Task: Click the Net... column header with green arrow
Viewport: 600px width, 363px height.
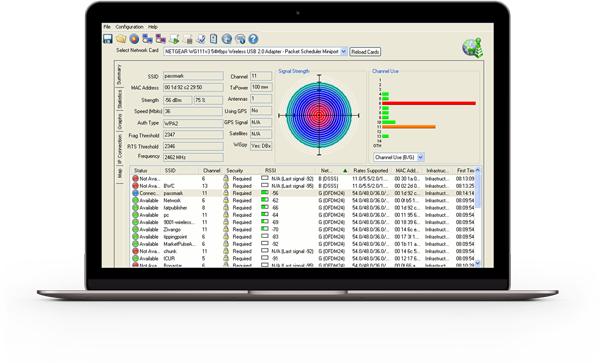Action: click(333, 171)
